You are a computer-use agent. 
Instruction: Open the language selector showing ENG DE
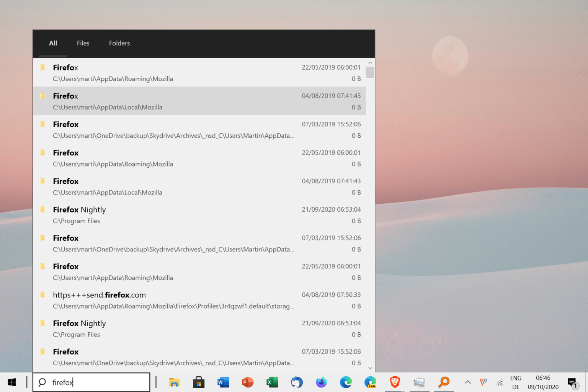click(x=516, y=382)
